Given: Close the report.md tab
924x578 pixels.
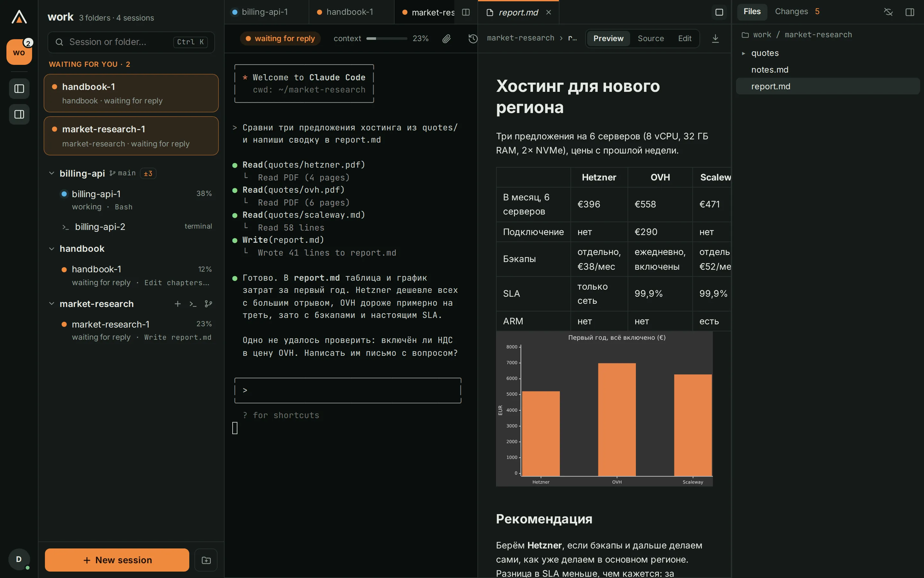Looking at the screenshot, I should click(x=549, y=12).
